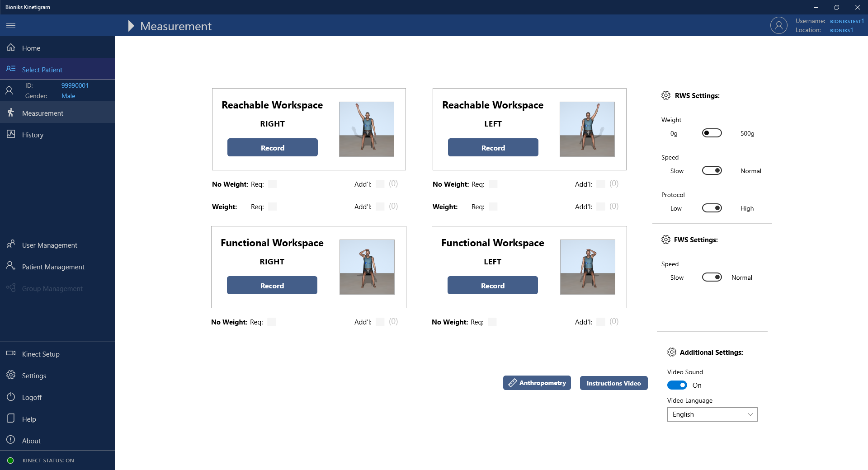
Task: Open the hamburger navigation menu
Action: [x=11, y=26]
